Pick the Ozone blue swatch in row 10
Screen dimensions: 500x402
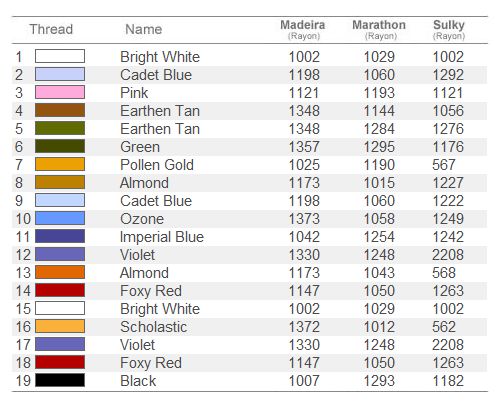(x=60, y=218)
